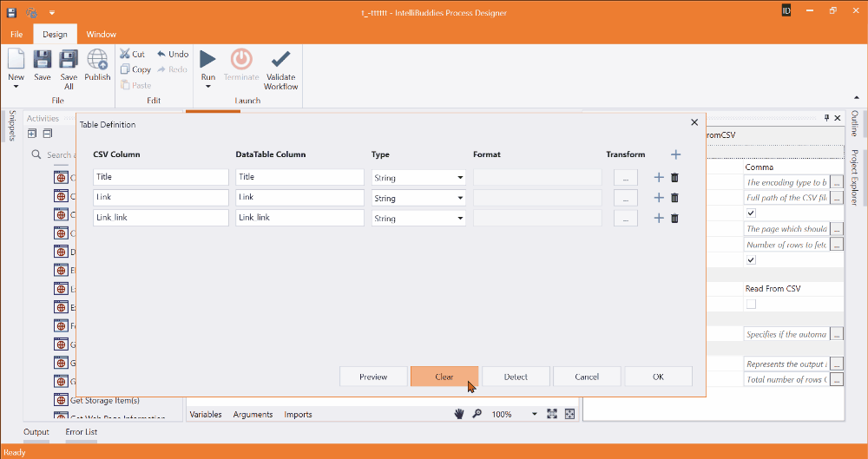Click the Copy icon in Edit group
The height and width of the screenshot is (459, 868).
pos(125,69)
